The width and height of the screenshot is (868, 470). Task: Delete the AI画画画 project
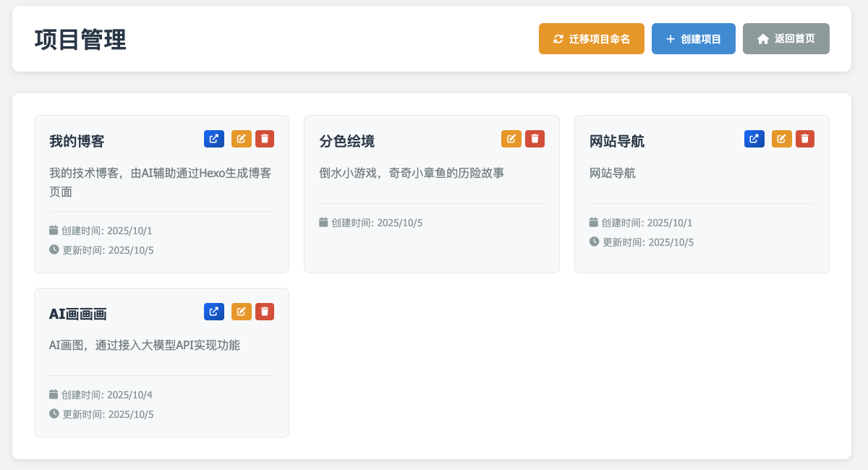(265, 311)
